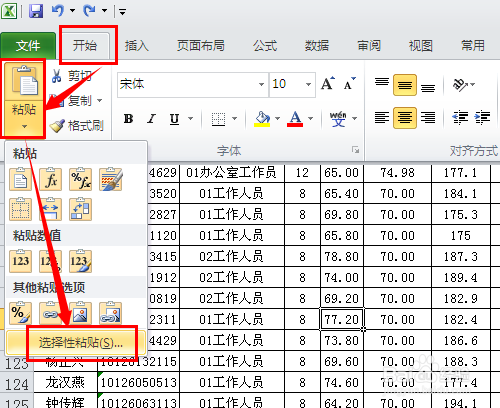Open the 文件 tab

[x=28, y=46]
